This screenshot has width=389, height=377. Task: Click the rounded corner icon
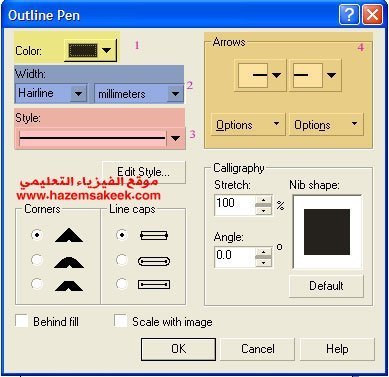(69, 263)
